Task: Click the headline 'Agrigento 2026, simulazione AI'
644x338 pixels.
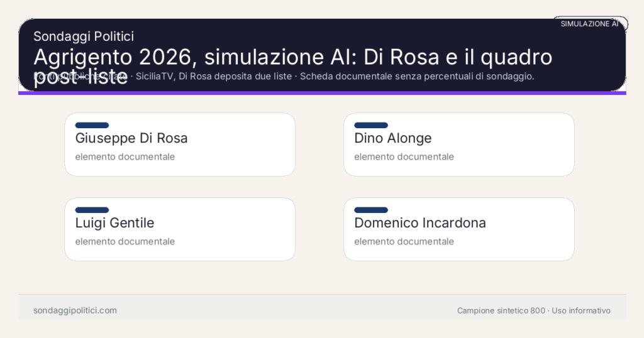Action: click(293, 67)
